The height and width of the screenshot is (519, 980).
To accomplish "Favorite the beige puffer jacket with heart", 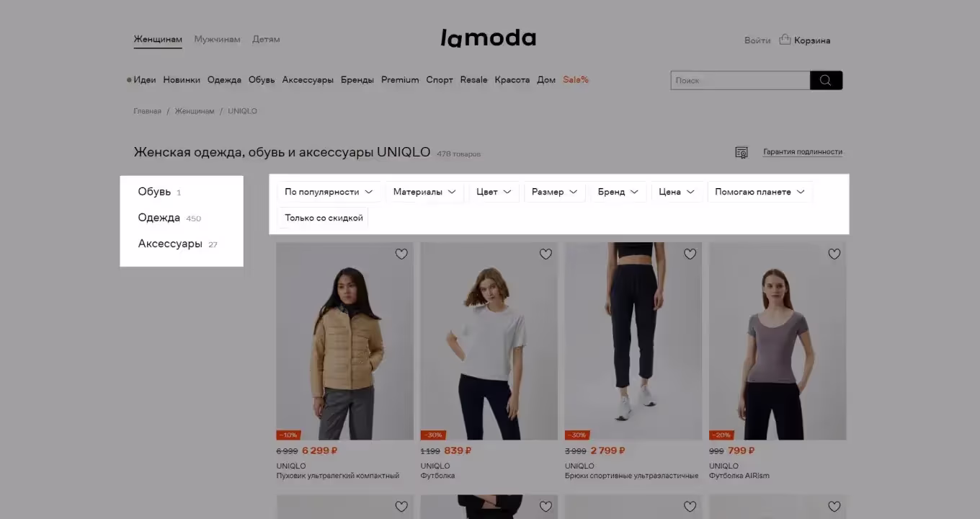I will [401, 254].
